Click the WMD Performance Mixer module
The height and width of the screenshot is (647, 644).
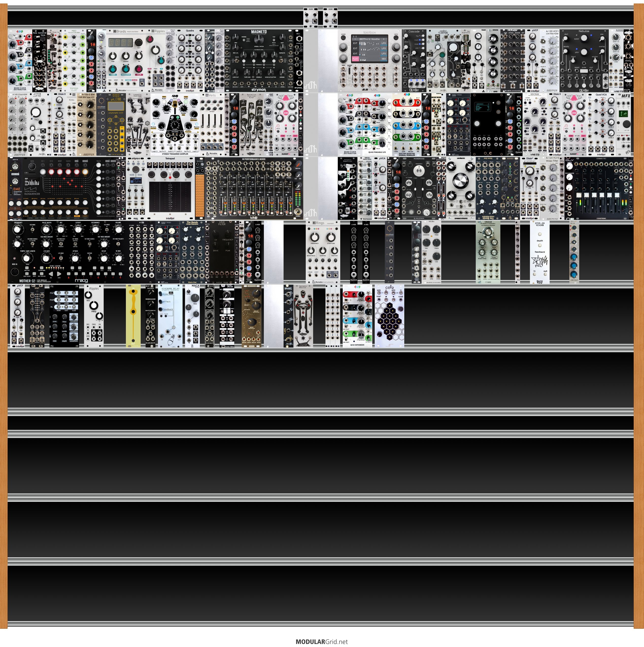[254, 189]
